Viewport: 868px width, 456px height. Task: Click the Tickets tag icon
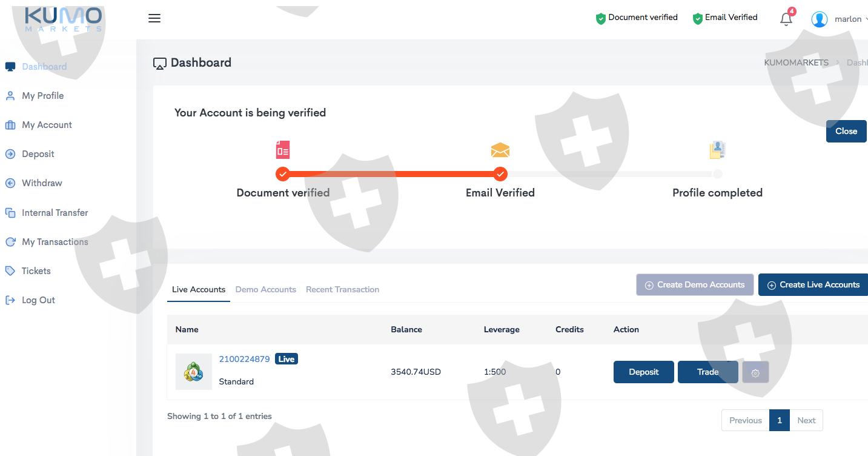tap(10, 271)
